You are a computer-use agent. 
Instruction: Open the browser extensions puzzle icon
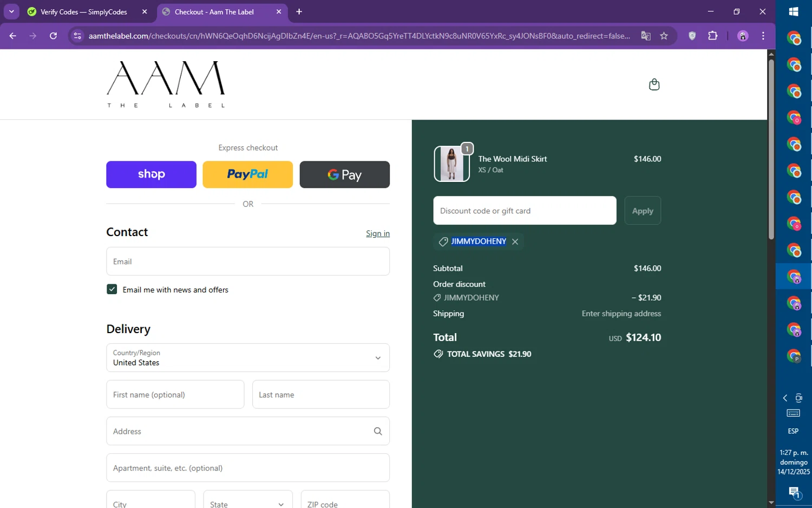pos(712,36)
